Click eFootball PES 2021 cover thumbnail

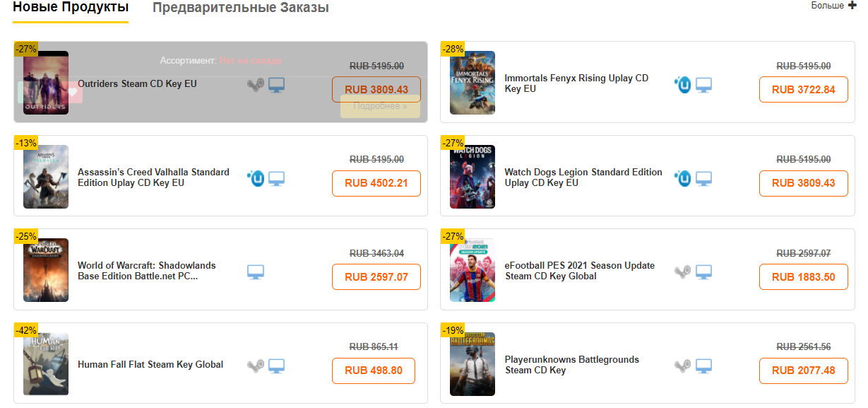tap(472, 271)
